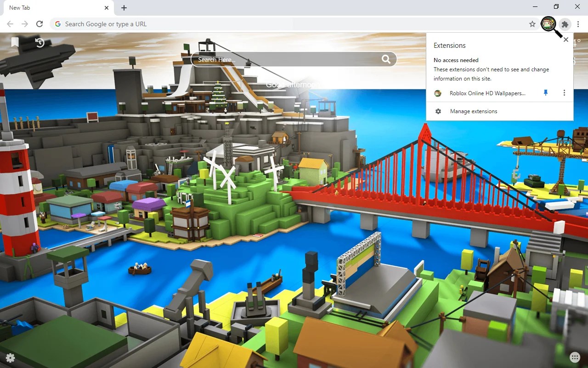Viewport: 588px width, 368px height.
Task: Open more actions for Roblox extension
Action: point(564,93)
